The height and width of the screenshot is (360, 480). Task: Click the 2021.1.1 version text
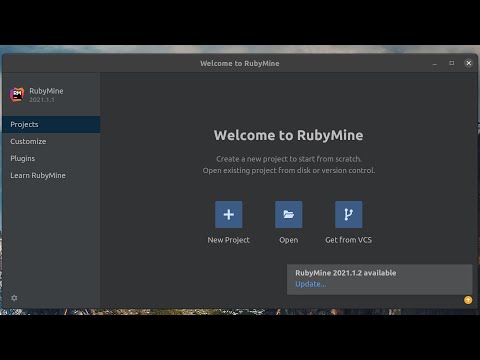[42, 100]
